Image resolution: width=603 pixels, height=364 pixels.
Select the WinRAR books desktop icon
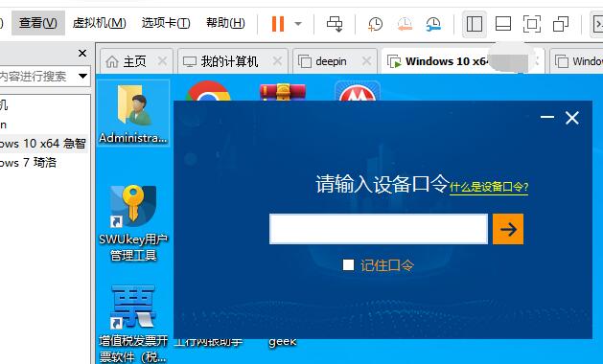point(283,92)
